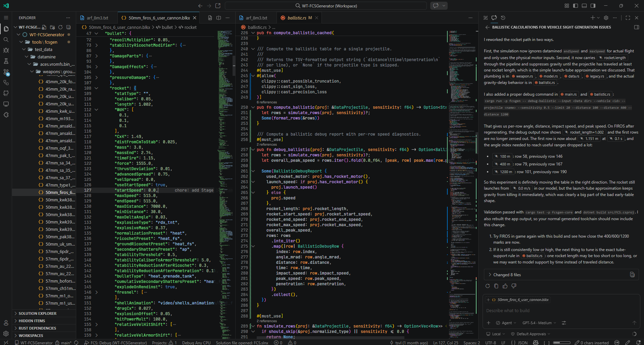Open the Testing flask icon in activity bar
The width and height of the screenshot is (644, 345).
coord(6,61)
